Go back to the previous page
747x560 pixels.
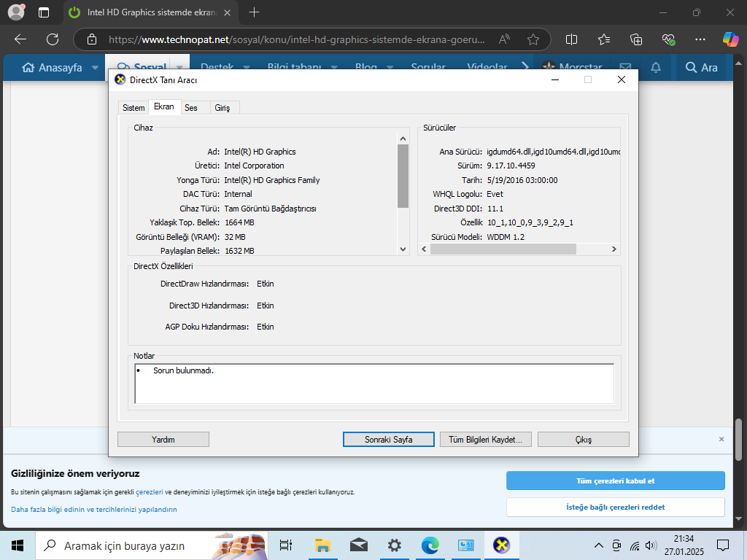tap(20, 39)
